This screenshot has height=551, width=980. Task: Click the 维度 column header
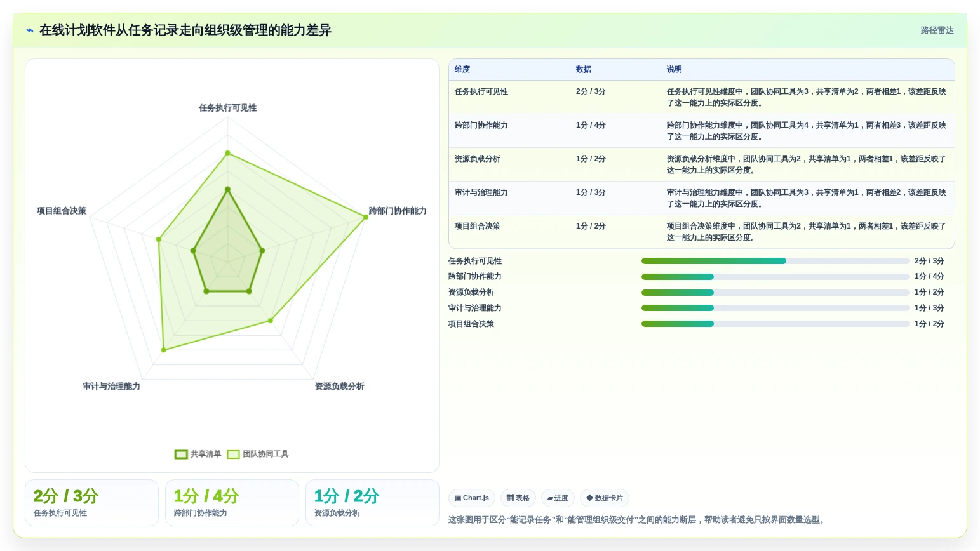pyautogui.click(x=462, y=70)
